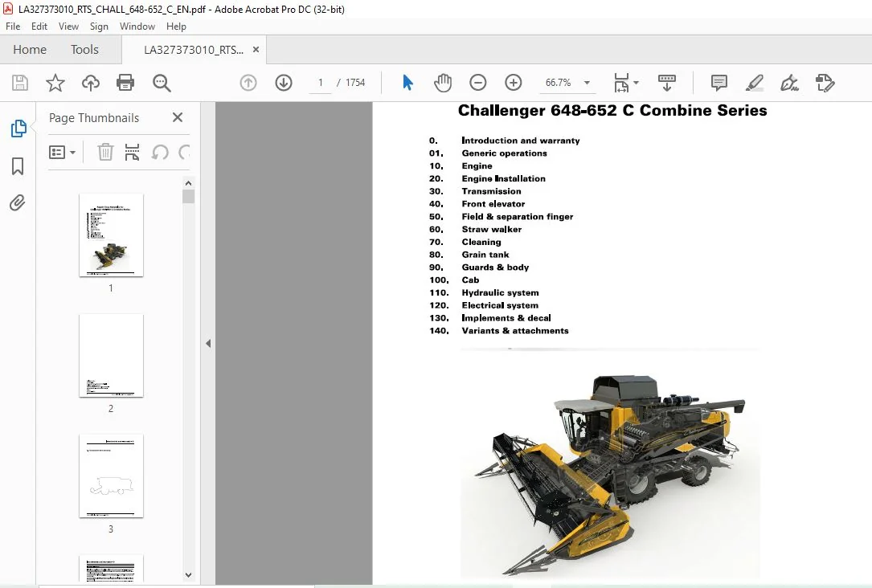This screenshot has height=588, width=872.
Task: Rotate page clockwise icon
Action: (x=184, y=152)
